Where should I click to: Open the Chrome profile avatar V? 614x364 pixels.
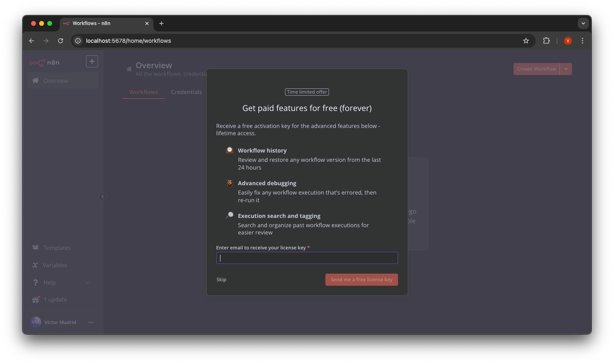(568, 41)
